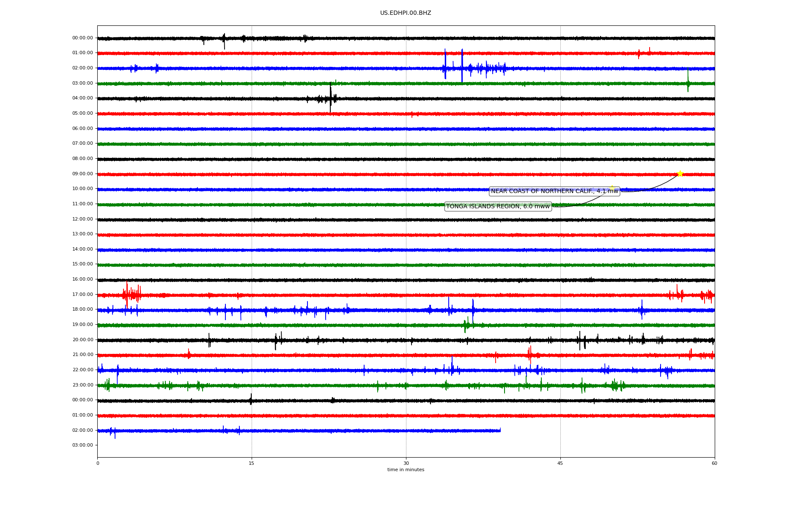812x508 pixels.
Task: Select the 17:00:00 row label
Action: pos(82,295)
